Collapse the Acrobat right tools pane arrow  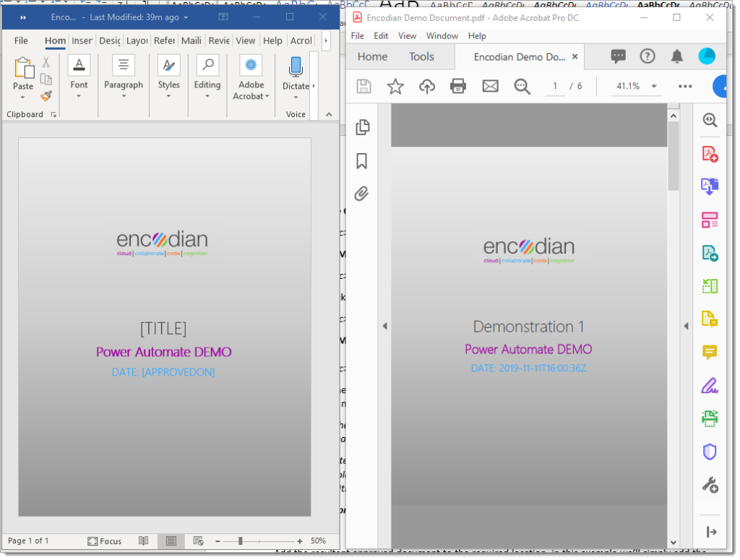pos(687,326)
